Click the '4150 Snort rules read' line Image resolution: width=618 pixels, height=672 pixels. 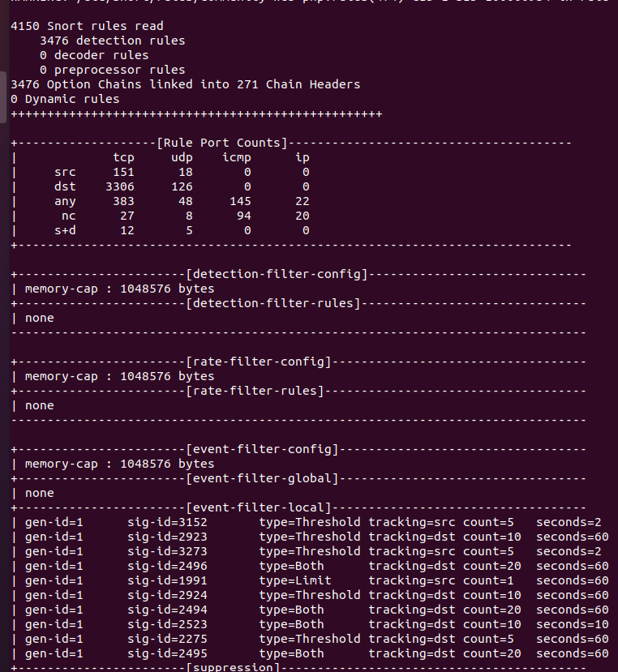(87, 27)
